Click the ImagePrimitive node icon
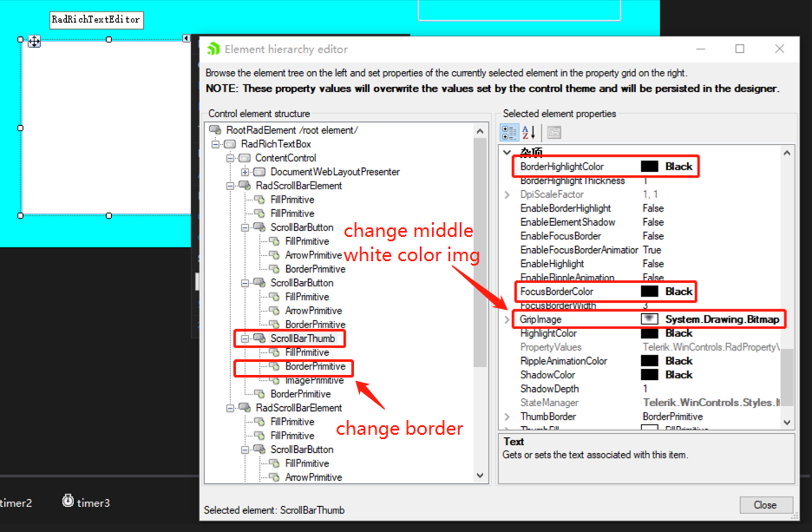The width and height of the screenshot is (812, 532). pos(274,381)
